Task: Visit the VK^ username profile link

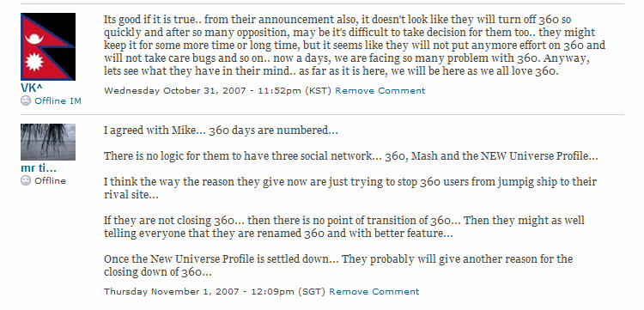Action: pyautogui.click(x=32, y=88)
